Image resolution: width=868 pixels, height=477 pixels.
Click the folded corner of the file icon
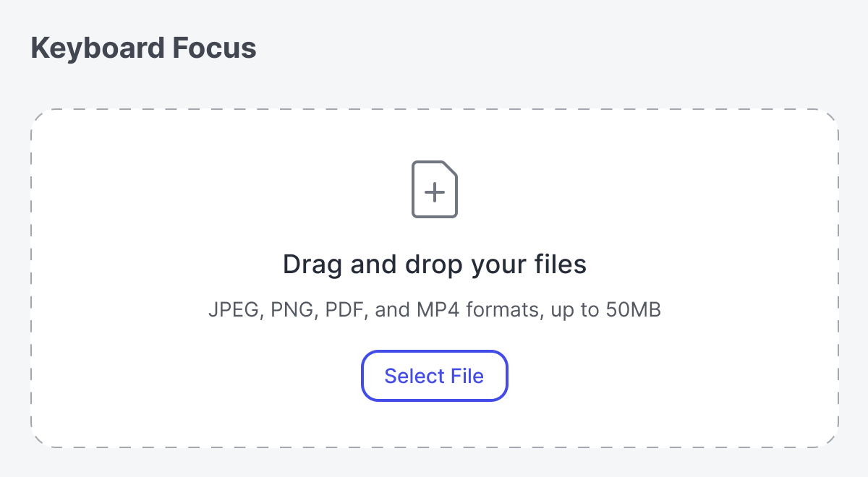click(450, 169)
